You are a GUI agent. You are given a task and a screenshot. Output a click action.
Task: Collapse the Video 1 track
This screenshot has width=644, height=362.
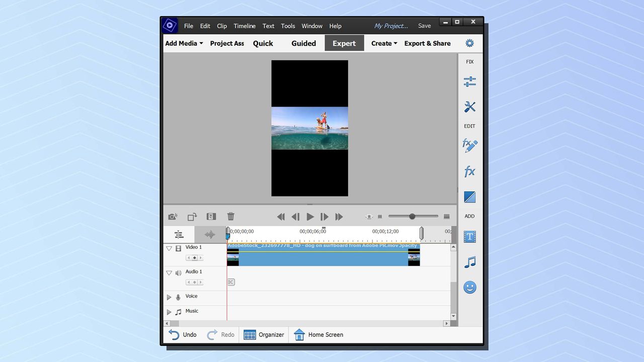pyautogui.click(x=169, y=248)
